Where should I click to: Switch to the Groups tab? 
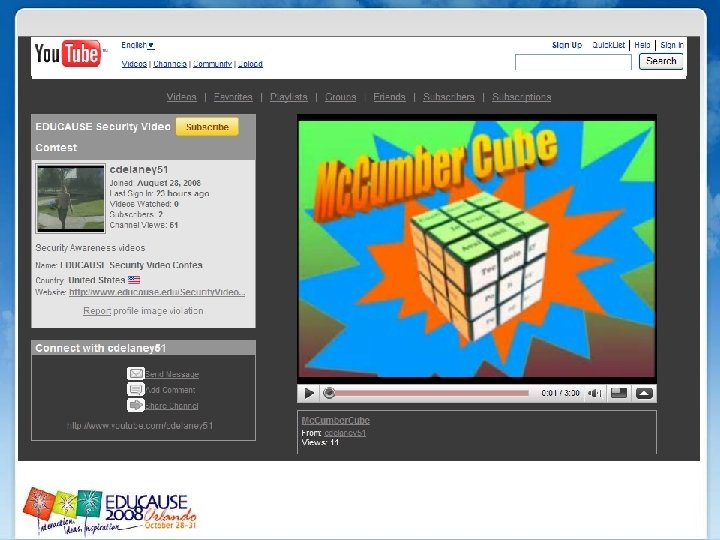(x=341, y=97)
